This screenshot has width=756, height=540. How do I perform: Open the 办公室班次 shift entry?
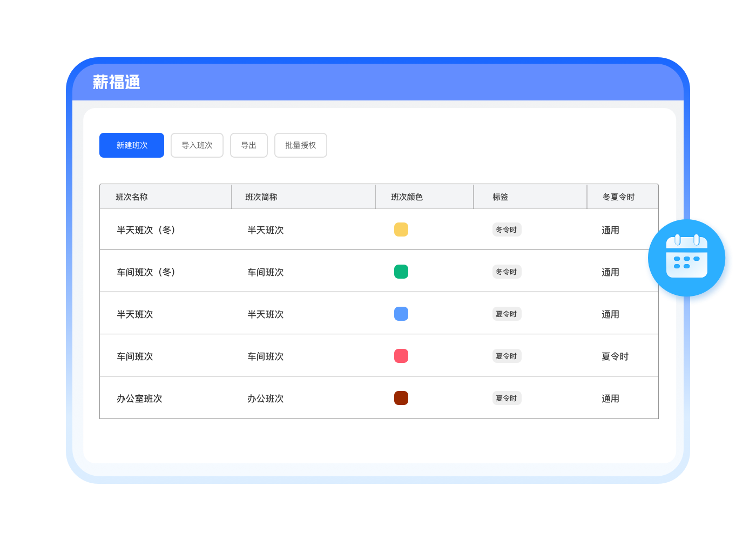click(139, 399)
